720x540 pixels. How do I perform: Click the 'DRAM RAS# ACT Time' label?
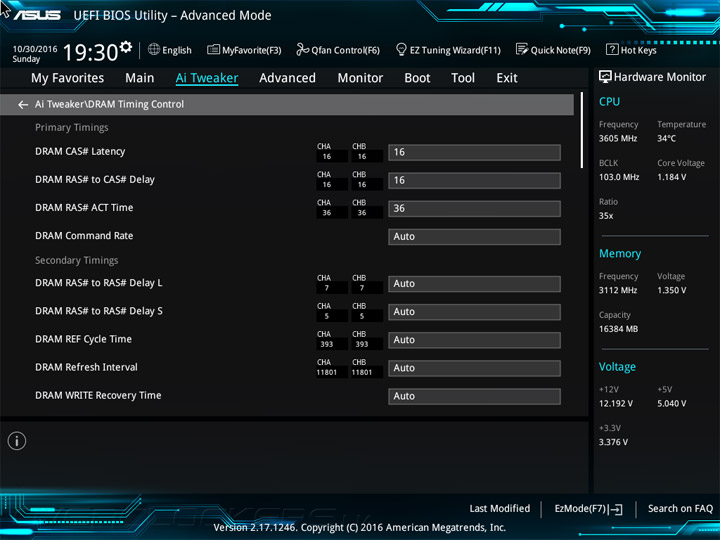click(x=84, y=208)
